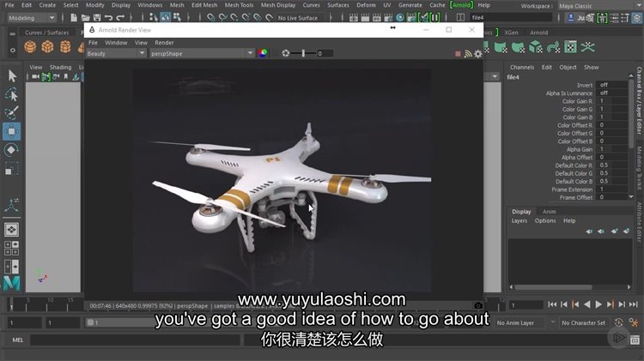Screen dimensions: 644x361
Task: Activate the Move tool in toolbox
Action: (11, 131)
